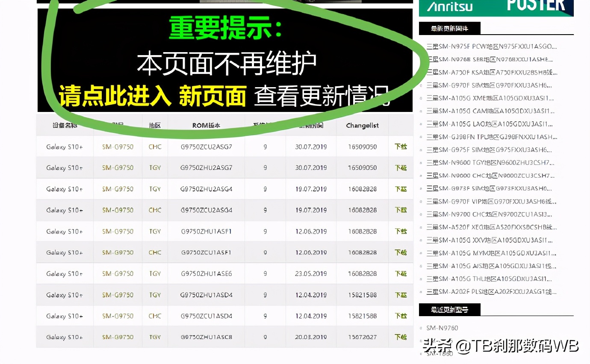Open SM-N9760 in recently updated models

pyautogui.click(x=442, y=328)
